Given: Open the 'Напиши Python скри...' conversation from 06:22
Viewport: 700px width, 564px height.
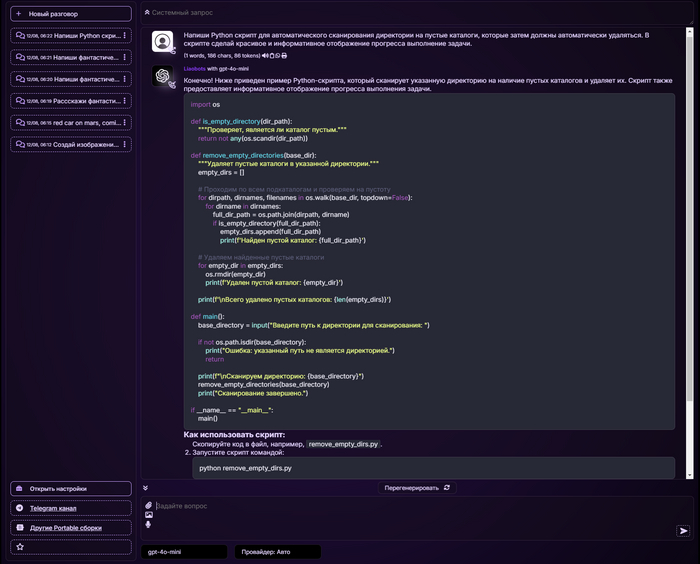Looking at the screenshot, I should [x=71, y=36].
